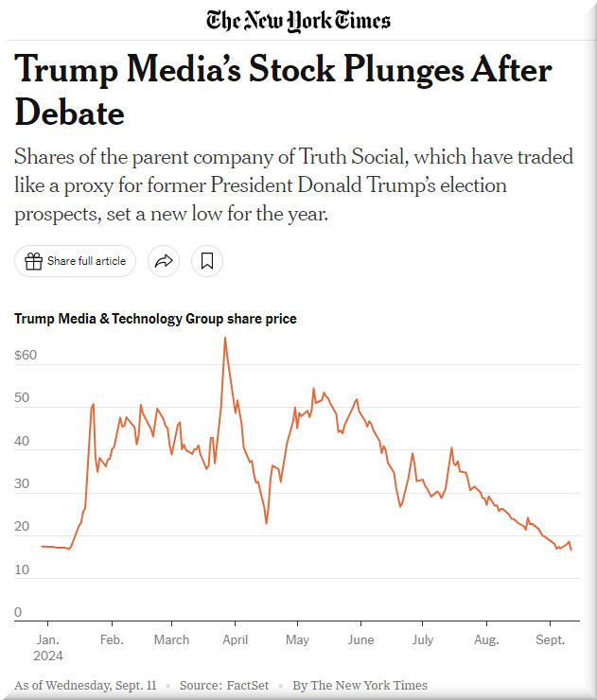Image resolution: width=597 pixels, height=700 pixels.
Task: Click the "0" label on the price axis
Action: (18, 613)
